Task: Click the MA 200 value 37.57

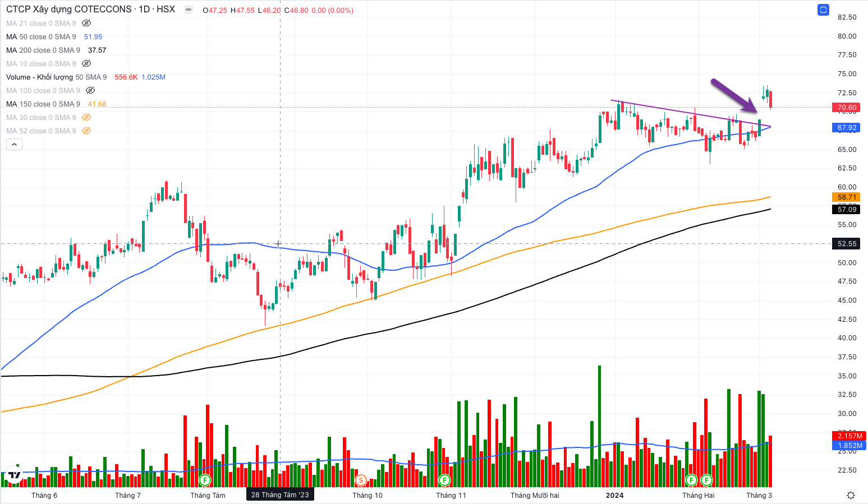Action: coord(97,50)
